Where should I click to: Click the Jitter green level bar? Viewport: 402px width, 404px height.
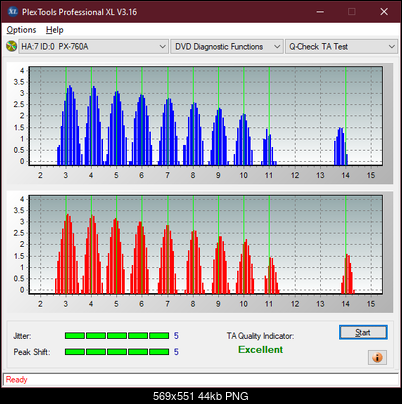(117, 336)
